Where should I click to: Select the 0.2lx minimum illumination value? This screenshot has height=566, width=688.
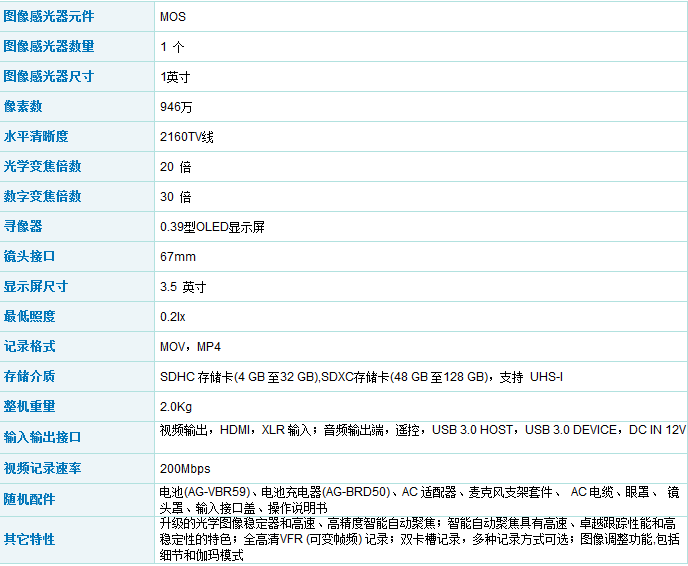coord(173,317)
